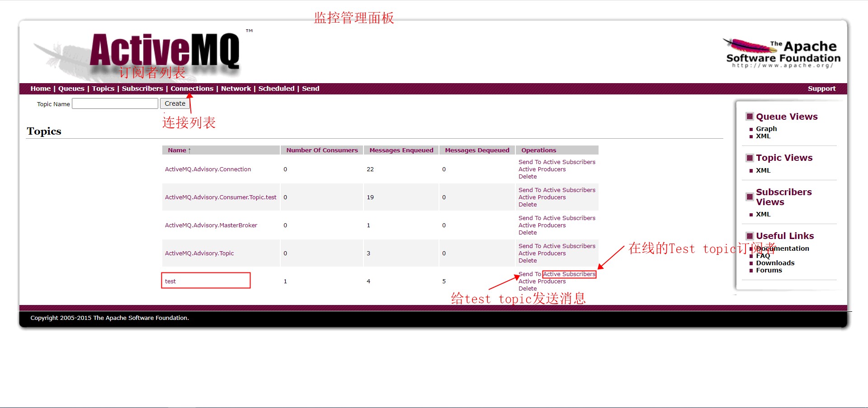Viewport: 868px width, 408px height.
Task: Open the Downloads useful link
Action: click(775, 263)
